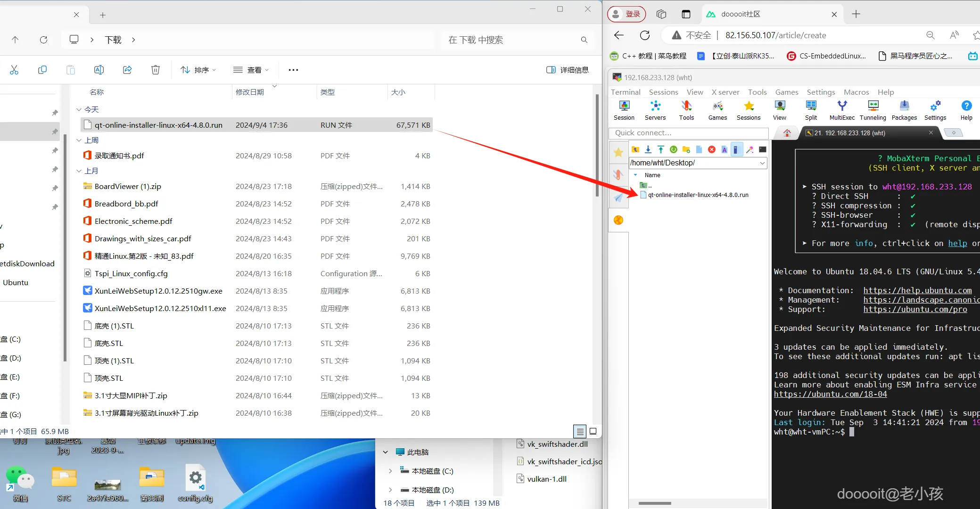Image resolution: width=980 pixels, height=509 pixels.
Task: Click the SFTP download icon (blue arrow)
Action: click(x=648, y=149)
